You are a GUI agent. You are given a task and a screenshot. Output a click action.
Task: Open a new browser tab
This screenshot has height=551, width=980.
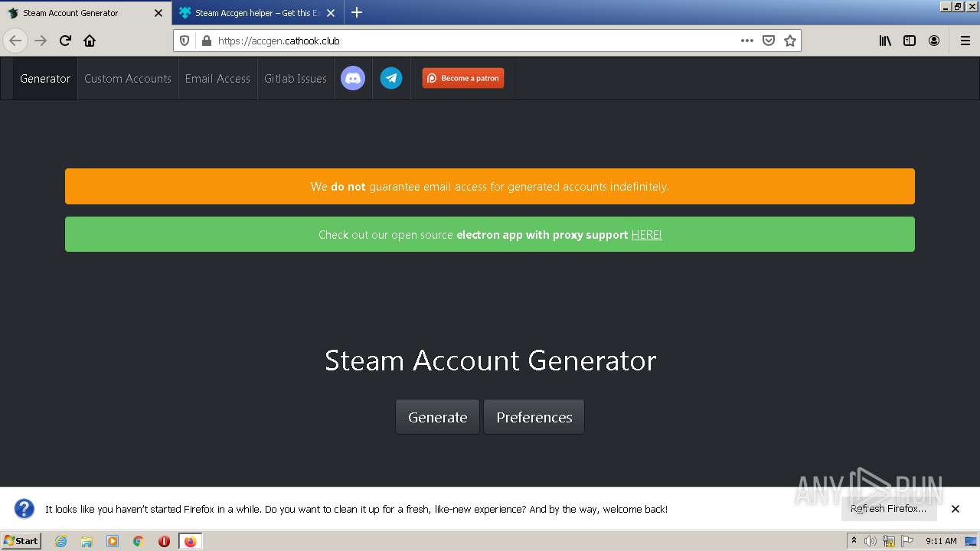coord(357,12)
